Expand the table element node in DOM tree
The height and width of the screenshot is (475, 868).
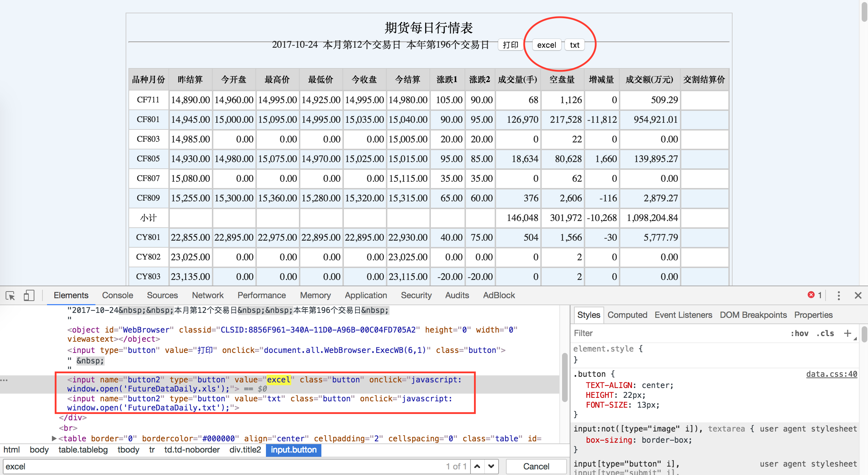[x=54, y=439]
